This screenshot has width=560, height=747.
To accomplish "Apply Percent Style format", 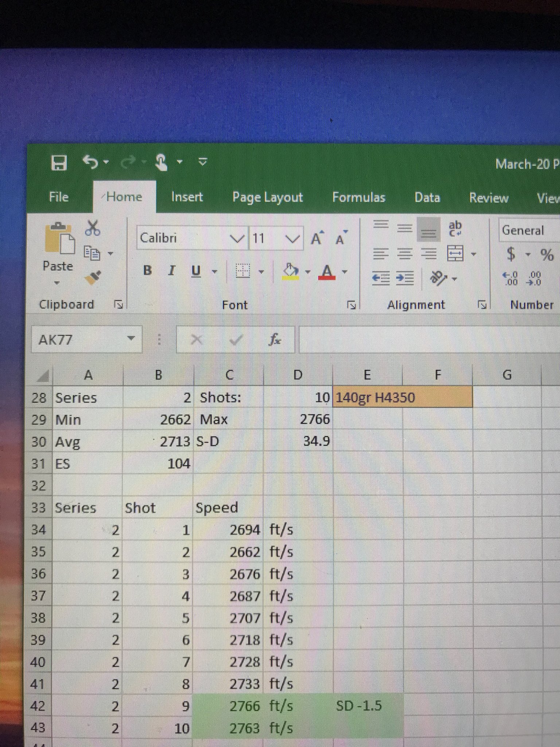I will 547,255.
